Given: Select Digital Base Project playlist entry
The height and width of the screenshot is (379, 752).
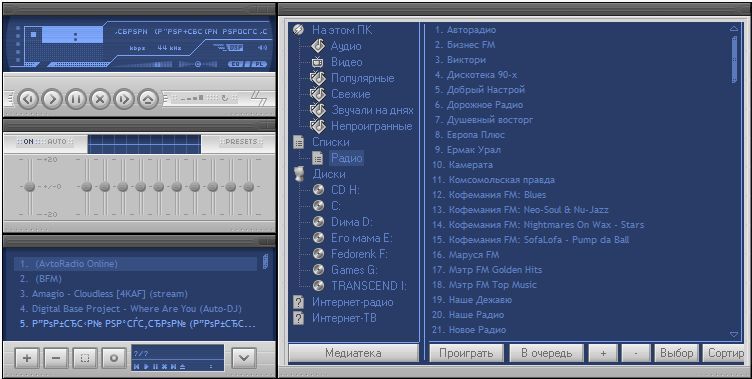Looking at the screenshot, I should pyautogui.click(x=135, y=308).
